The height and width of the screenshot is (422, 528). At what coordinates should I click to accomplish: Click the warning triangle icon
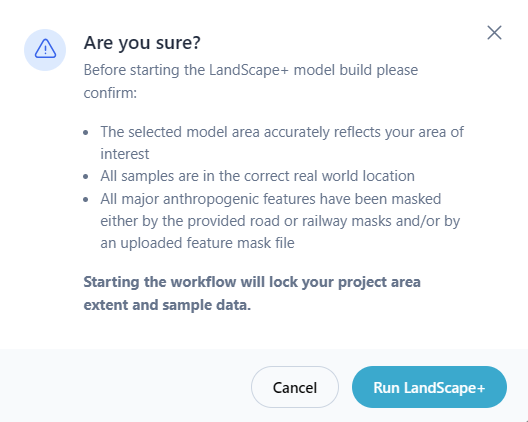pos(45,49)
